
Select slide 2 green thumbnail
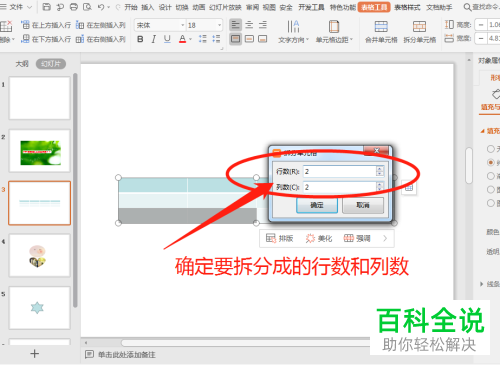(40, 151)
